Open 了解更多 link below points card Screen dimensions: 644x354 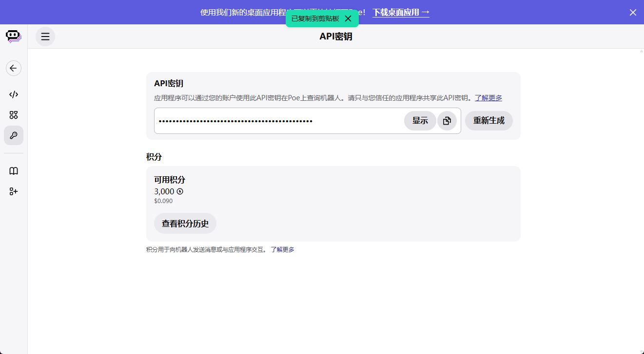(x=282, y=250)
